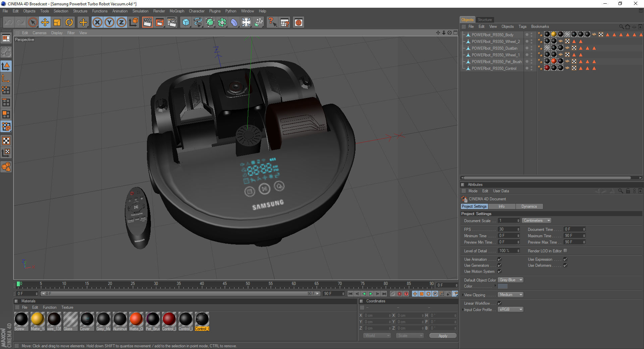Switch to the Structure tab

[485, 20]
